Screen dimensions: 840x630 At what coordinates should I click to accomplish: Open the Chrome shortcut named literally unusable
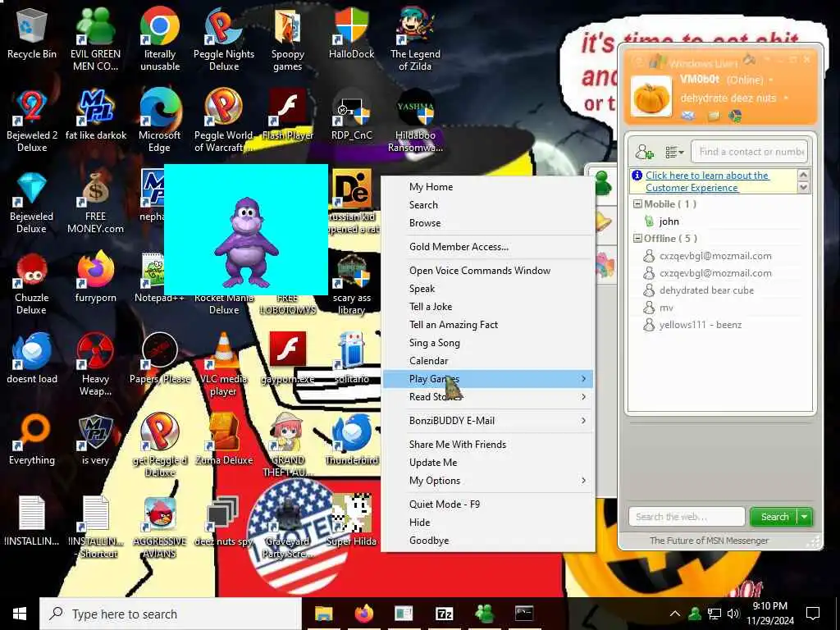[160, 38]
